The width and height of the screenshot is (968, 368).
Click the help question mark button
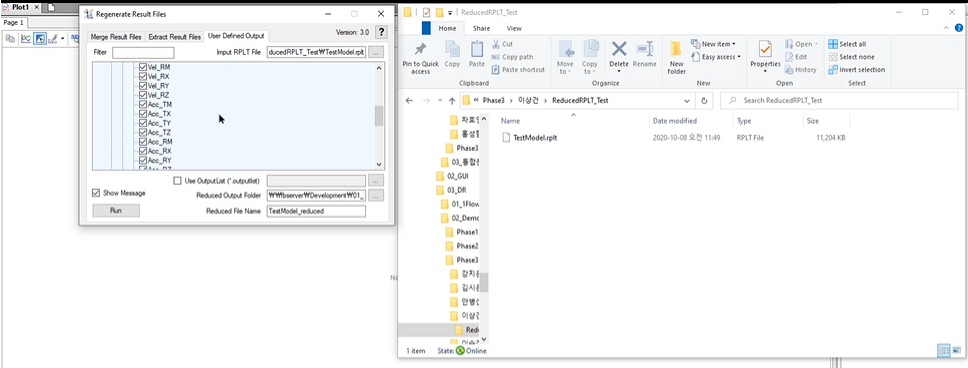point(382,32)
